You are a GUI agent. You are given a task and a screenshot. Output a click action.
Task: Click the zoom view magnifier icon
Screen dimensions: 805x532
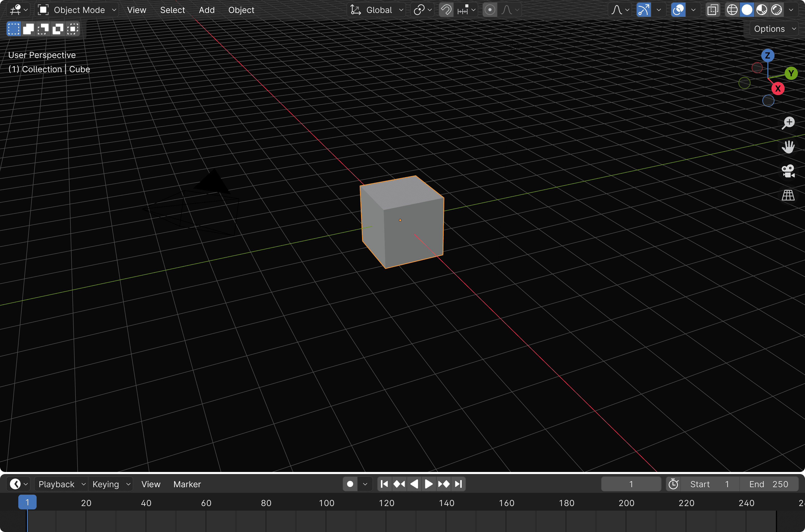(788, 123)
